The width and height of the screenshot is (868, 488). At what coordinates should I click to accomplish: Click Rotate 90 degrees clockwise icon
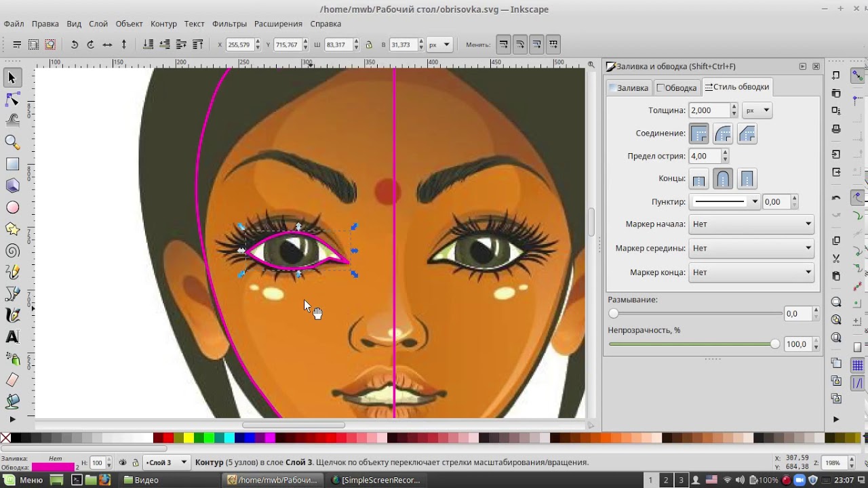pos(90,45)
